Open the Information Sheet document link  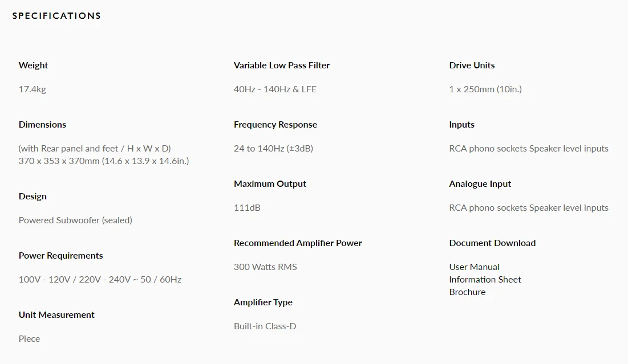pyautogui.click(x=485, y=280)
